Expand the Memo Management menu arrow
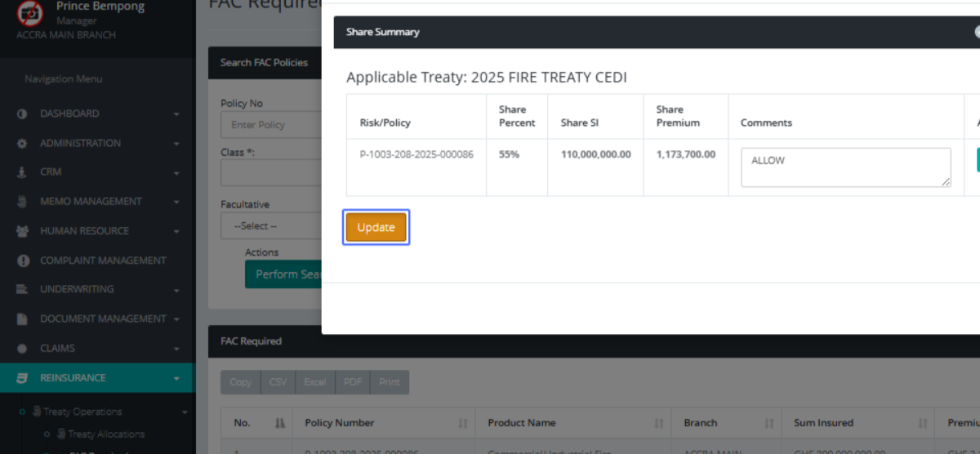 pyautogui.click(x=176, y=203)
